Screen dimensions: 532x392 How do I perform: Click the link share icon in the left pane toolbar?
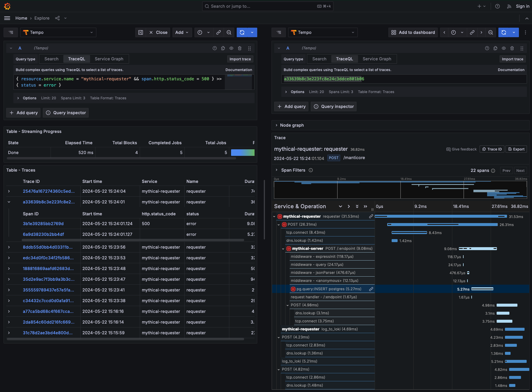pyautogui.click(x=219, y=32)
